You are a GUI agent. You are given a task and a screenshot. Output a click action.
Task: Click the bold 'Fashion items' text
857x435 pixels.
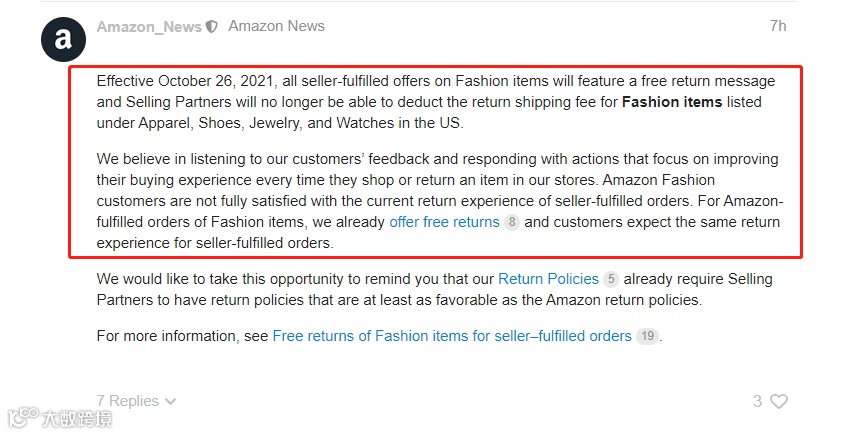coord(672,102)
